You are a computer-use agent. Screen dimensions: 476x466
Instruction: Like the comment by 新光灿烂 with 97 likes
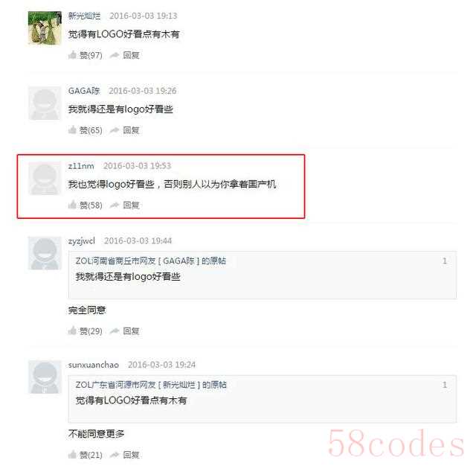tap(86, 55)
